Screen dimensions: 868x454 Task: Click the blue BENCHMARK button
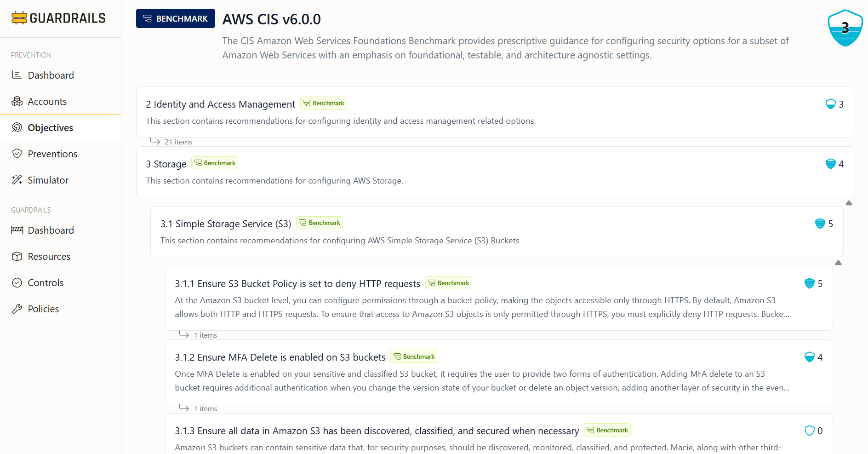(x=176, y=18)
